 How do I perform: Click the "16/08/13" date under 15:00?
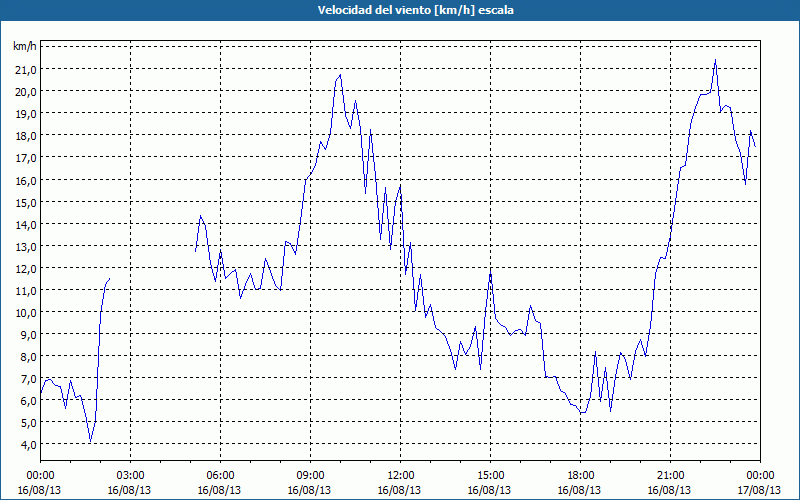tap(490, 490)
